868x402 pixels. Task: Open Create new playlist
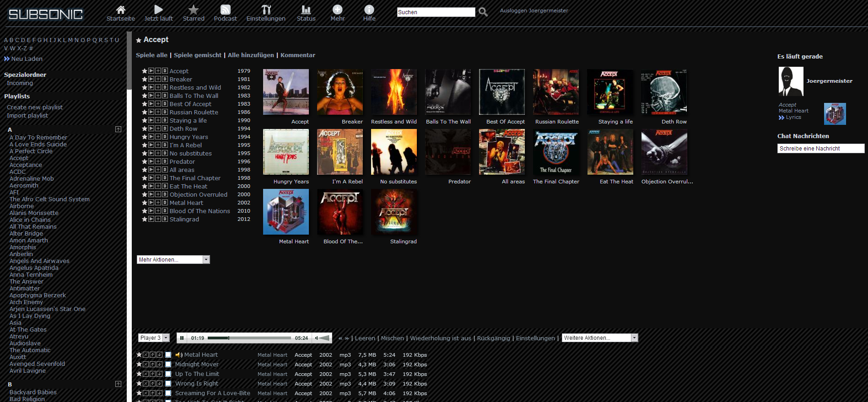coord(35,107)
